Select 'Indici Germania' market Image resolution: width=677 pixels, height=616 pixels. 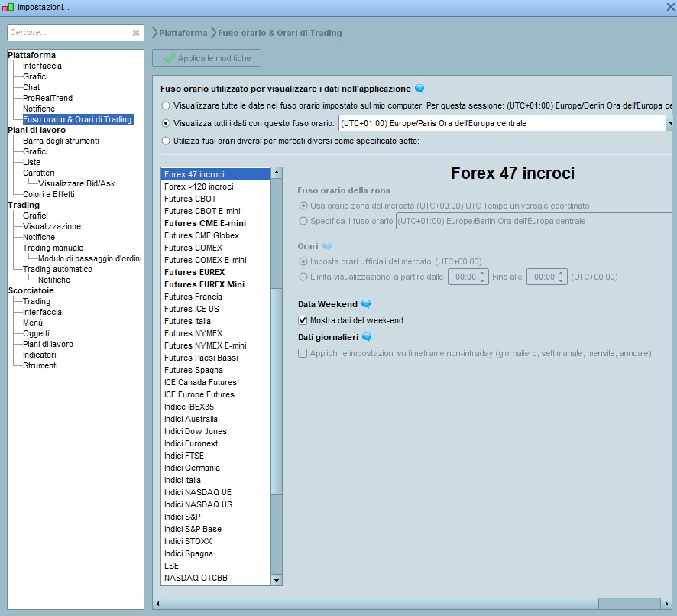pos(215,468)
